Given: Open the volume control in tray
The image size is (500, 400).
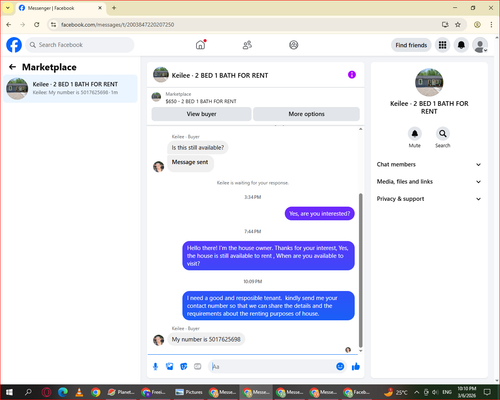Looking at the screenshot, I should [x=435, y=392].
